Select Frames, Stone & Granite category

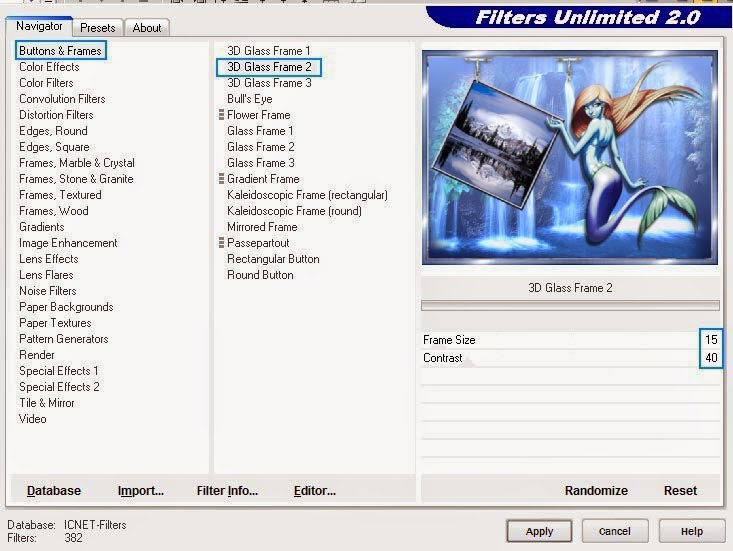pos(76,179)
